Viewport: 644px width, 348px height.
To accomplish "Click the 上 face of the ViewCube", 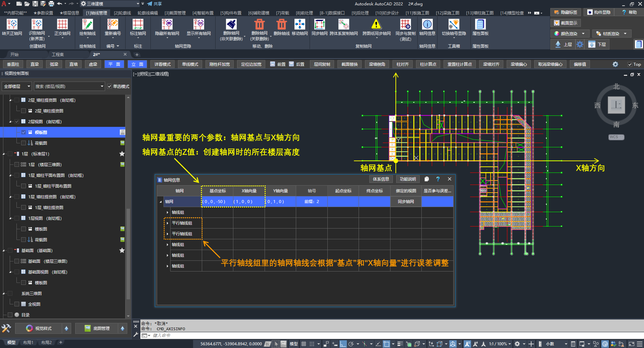I will pyautogui.click(x=616, y=105).
